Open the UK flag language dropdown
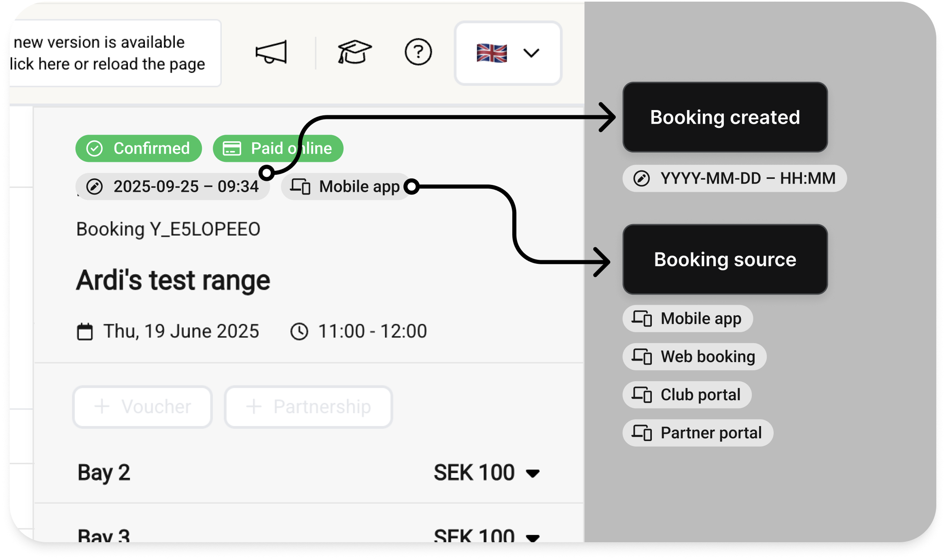 508,53
